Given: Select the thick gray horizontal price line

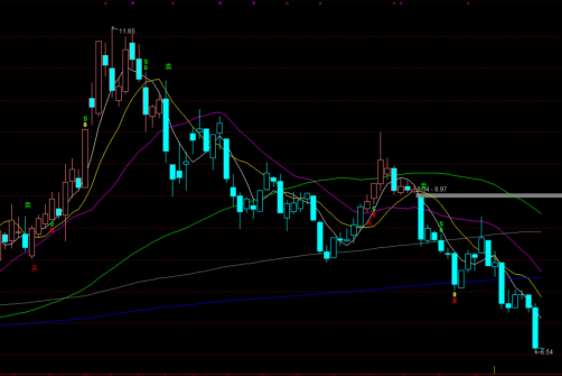Looking at the screenshot, I should pos(489,196).
